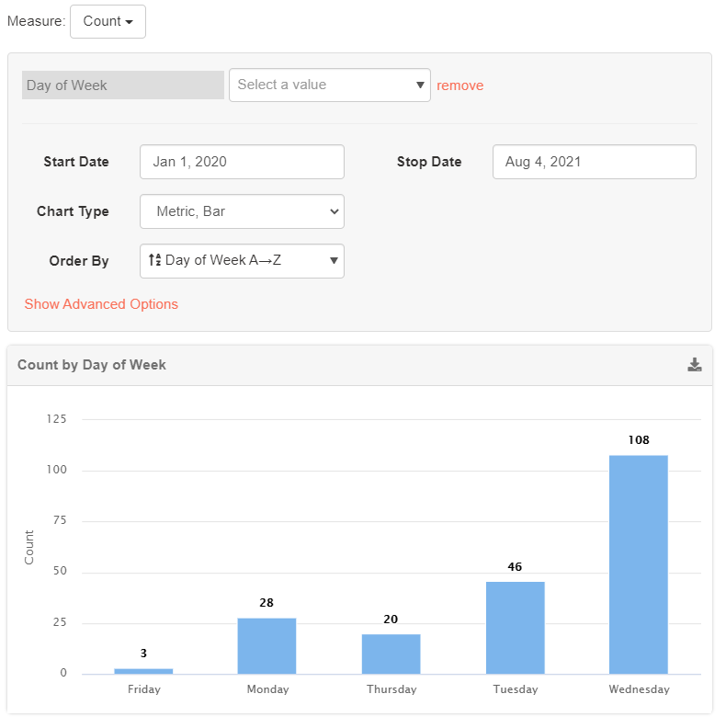The height and width of the screenshot is (728, 726).
Task: Open the Order By dropdown
Action: [242, 261]
